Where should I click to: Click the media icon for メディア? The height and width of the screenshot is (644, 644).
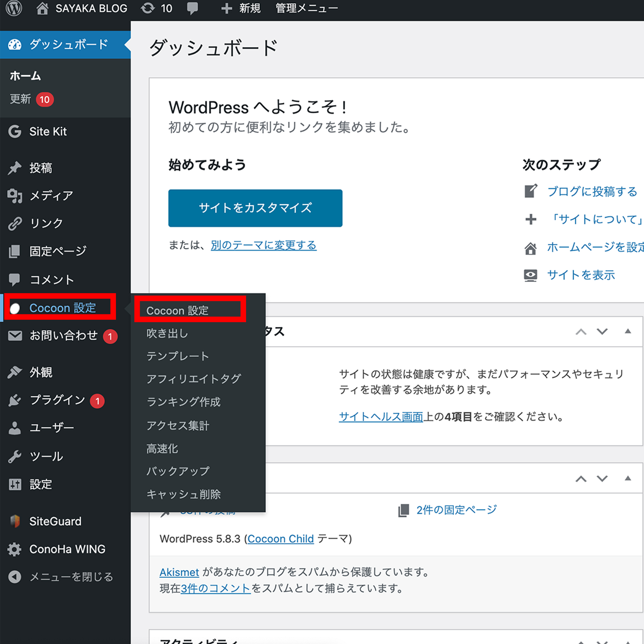(15, 196)
